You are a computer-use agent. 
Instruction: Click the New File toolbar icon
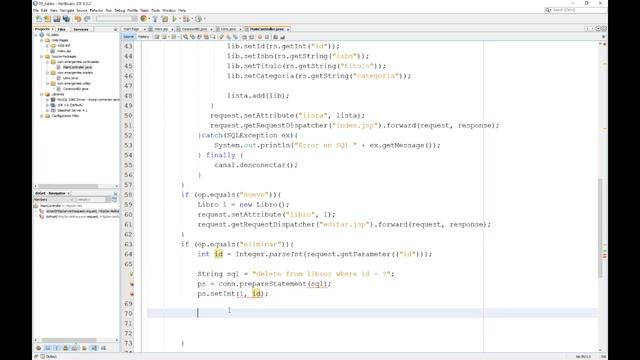click(x=39, y=19)
